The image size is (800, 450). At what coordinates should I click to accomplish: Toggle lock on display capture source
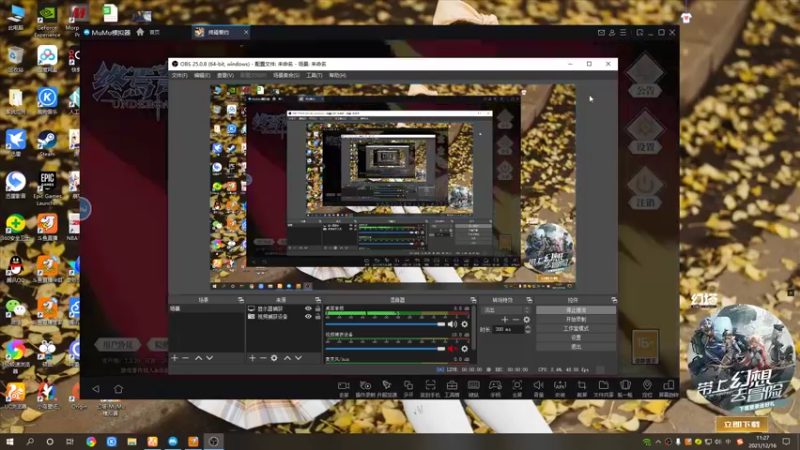(x=318, y=309)
